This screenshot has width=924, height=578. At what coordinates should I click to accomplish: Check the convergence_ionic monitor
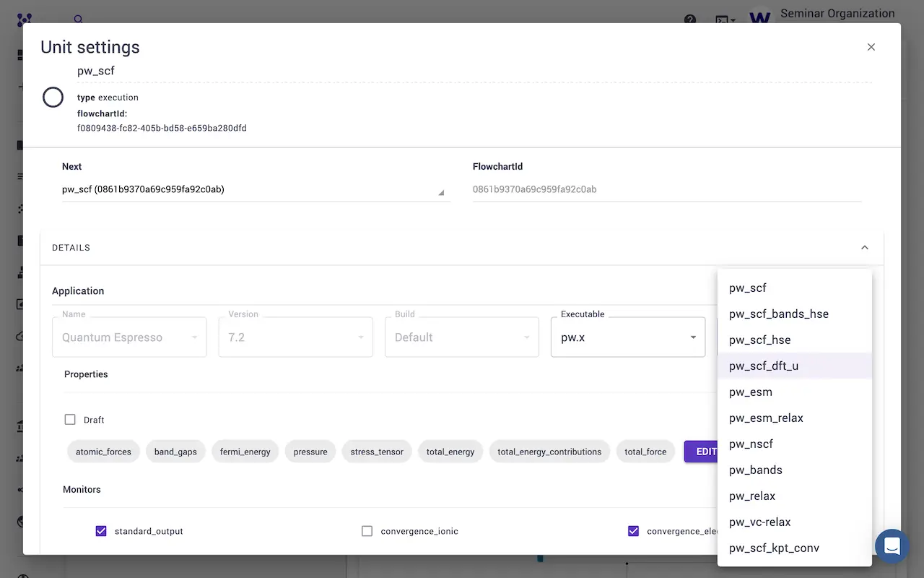tap(367, 531)
